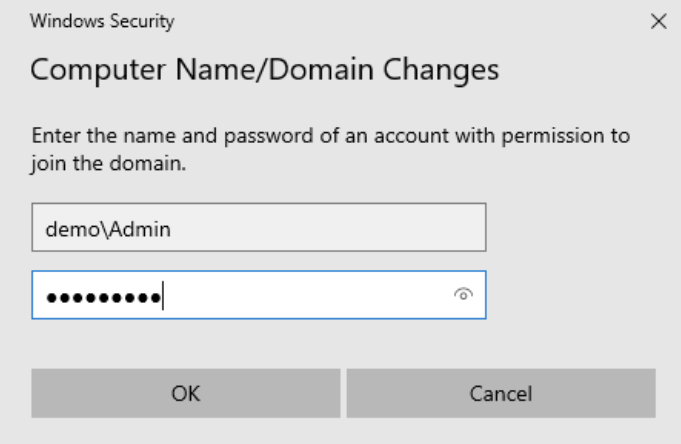The image size is (681, 444).
Task: Click the word Admin in username box
Action: tap(139, 229)
